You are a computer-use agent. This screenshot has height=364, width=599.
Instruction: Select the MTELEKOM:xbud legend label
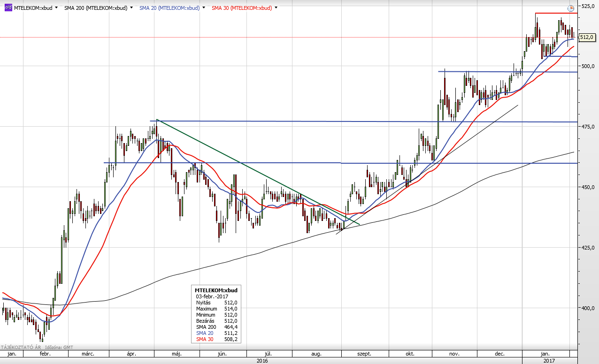click(x=33, y=8)
